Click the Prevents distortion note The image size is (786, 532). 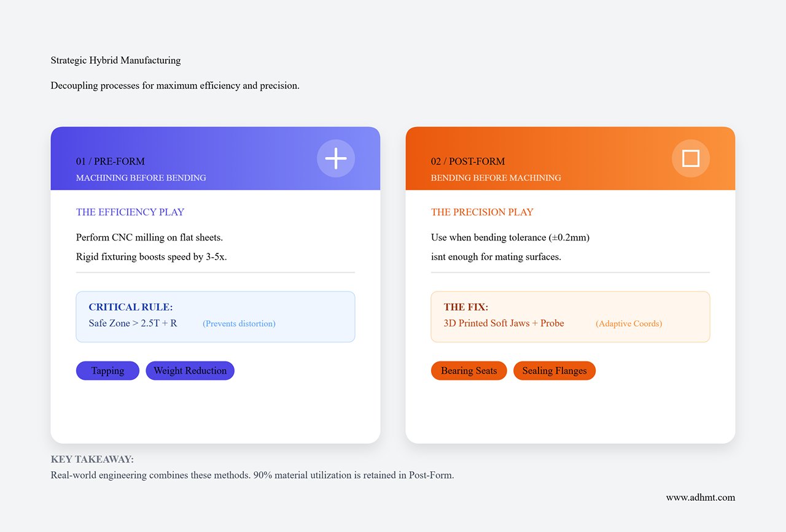239,323
